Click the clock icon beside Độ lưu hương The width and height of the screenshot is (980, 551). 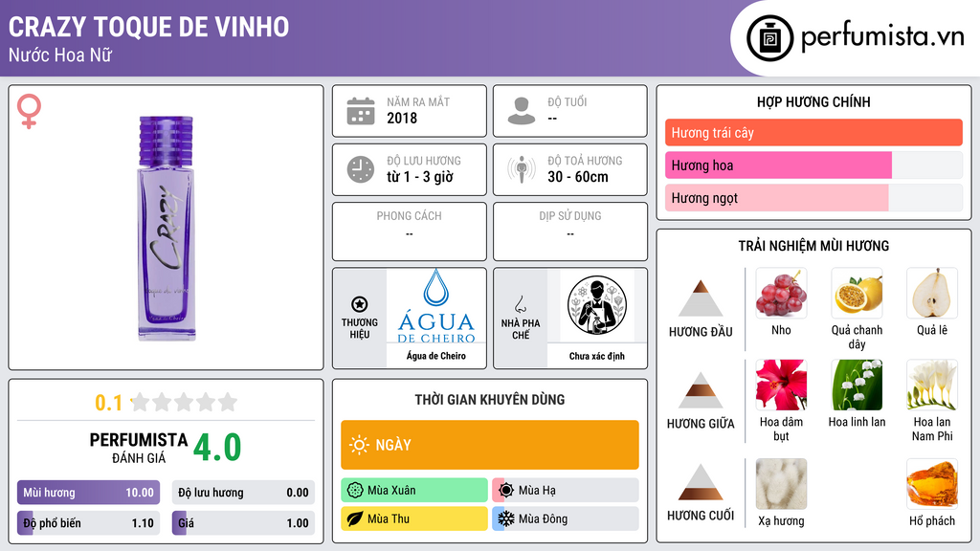click(361, 169)
